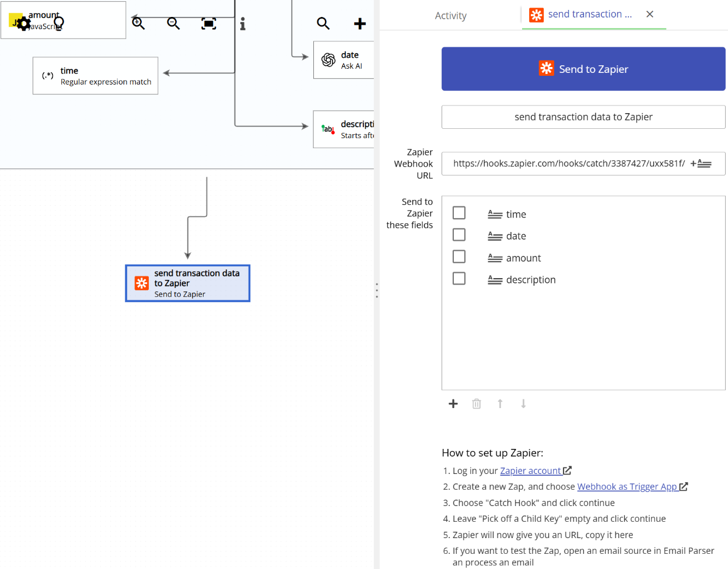This screenshot has width=728, height=569.
Task: Open the info icon on the canvas toolbar
Action: (x=243, y=24)
